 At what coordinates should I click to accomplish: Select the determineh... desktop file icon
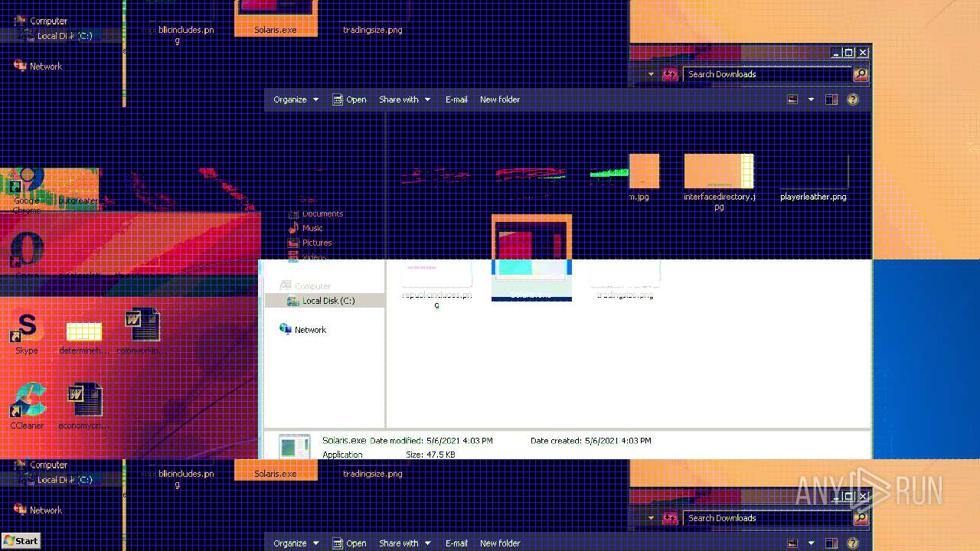pos(84,337)
